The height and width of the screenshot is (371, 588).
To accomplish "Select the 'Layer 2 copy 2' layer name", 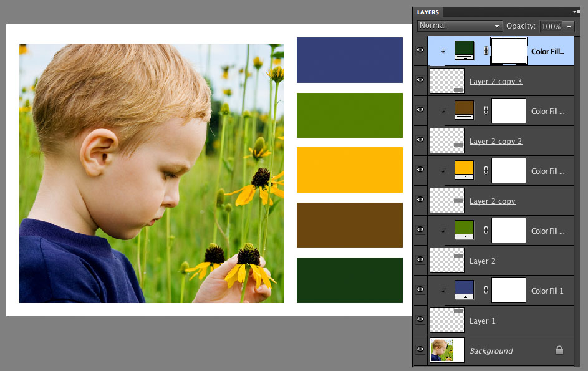I will coord(496,142).
